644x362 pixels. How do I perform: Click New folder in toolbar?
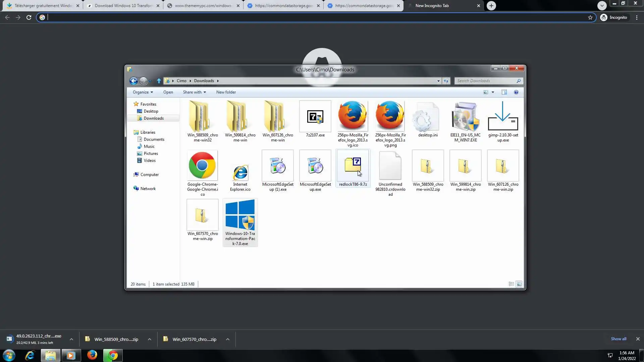(226, 92)
